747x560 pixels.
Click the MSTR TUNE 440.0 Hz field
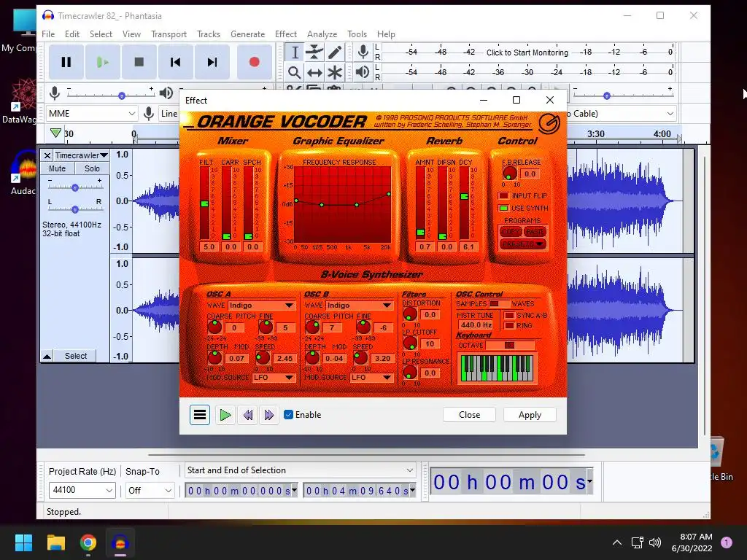click(476, 324)
